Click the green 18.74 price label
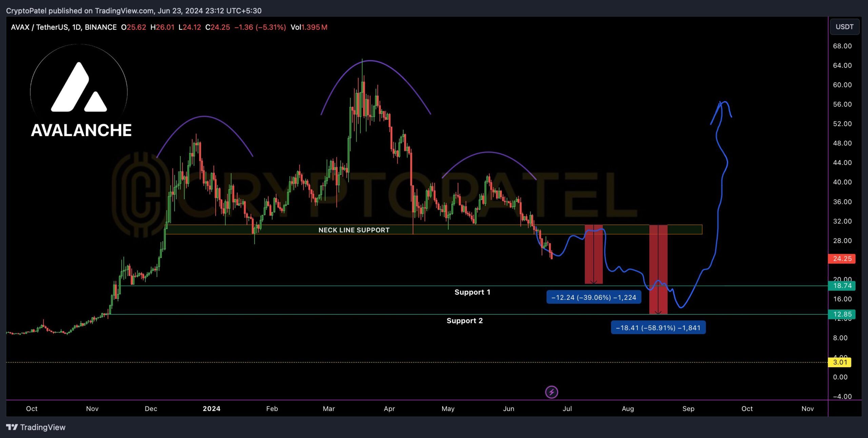The height and width of the screenshot is (438, 868). [842, 286]
